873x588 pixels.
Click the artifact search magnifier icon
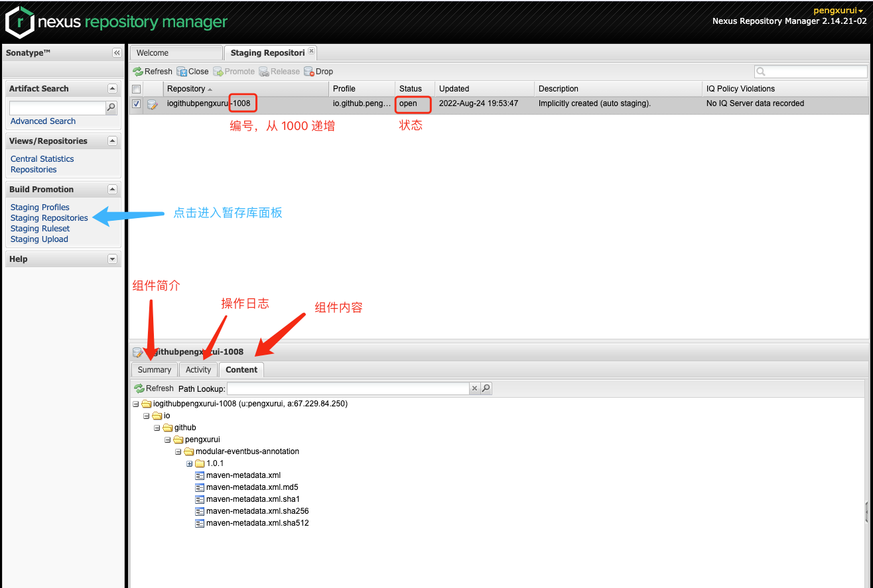point(111,107)
